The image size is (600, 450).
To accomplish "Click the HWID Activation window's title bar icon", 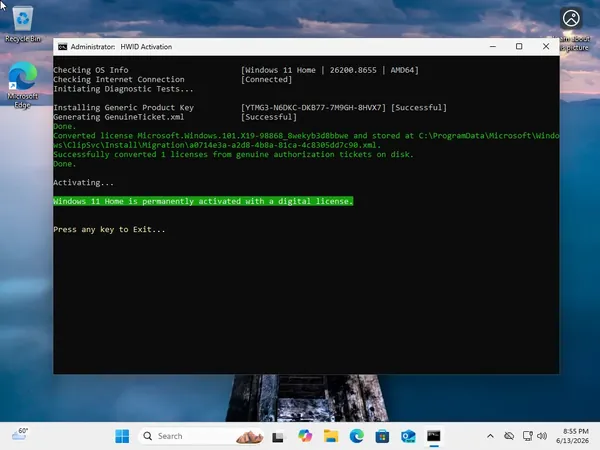I will [x=62, y=47].
